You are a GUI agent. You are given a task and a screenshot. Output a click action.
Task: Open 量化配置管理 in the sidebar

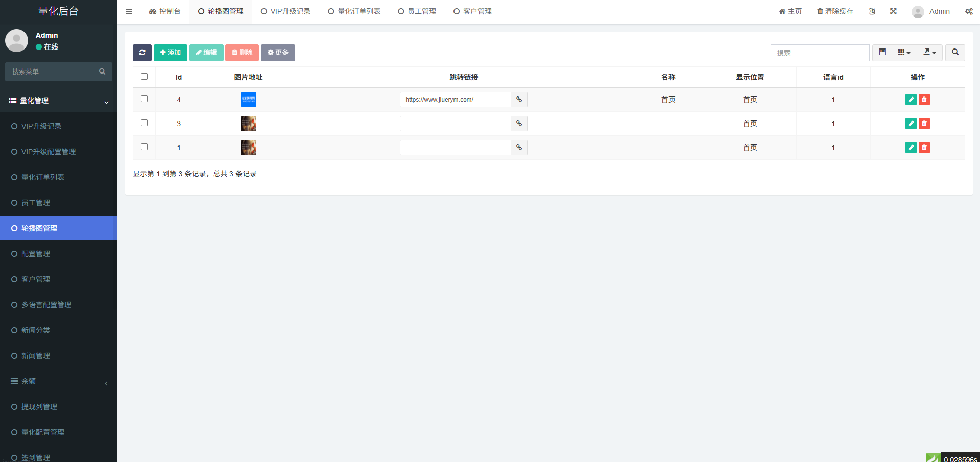[x=59, y=432]
